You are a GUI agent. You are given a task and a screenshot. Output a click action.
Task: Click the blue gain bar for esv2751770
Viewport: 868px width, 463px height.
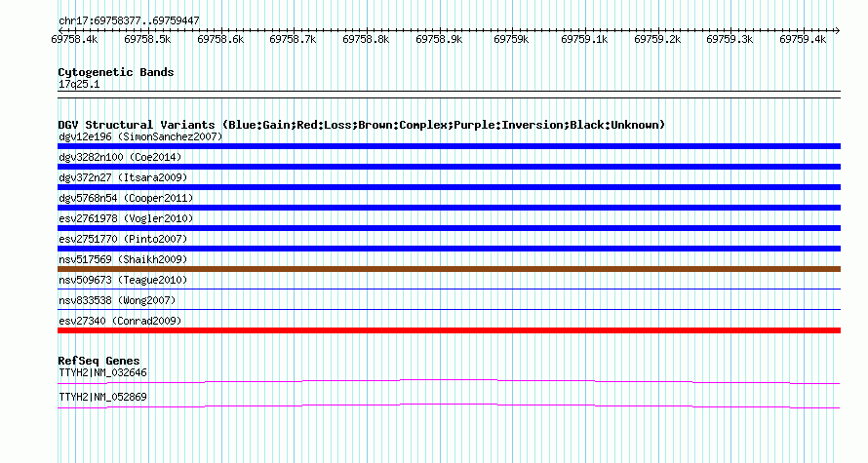click(449, 249)
